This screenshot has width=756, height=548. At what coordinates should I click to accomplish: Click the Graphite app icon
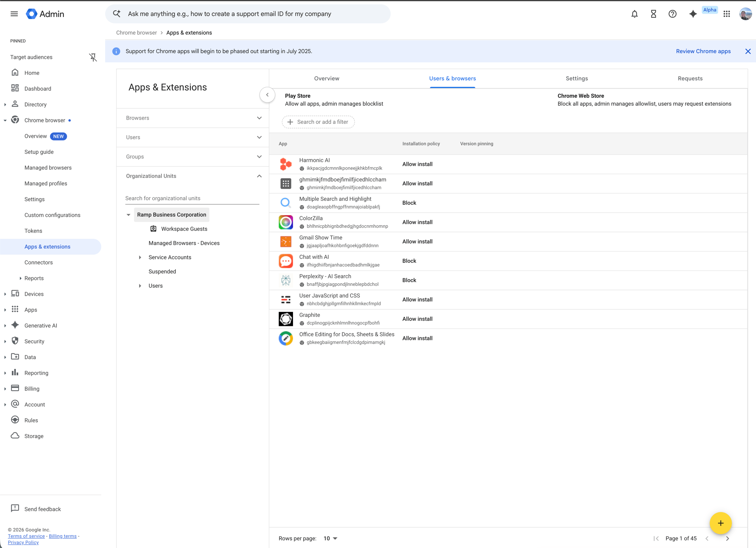[286, 319]
